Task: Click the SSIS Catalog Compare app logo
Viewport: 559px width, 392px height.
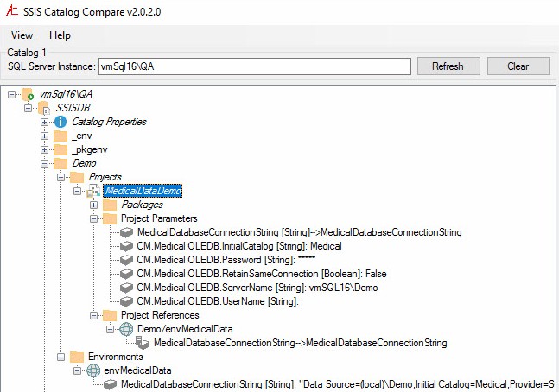Action: click(12, 10)
